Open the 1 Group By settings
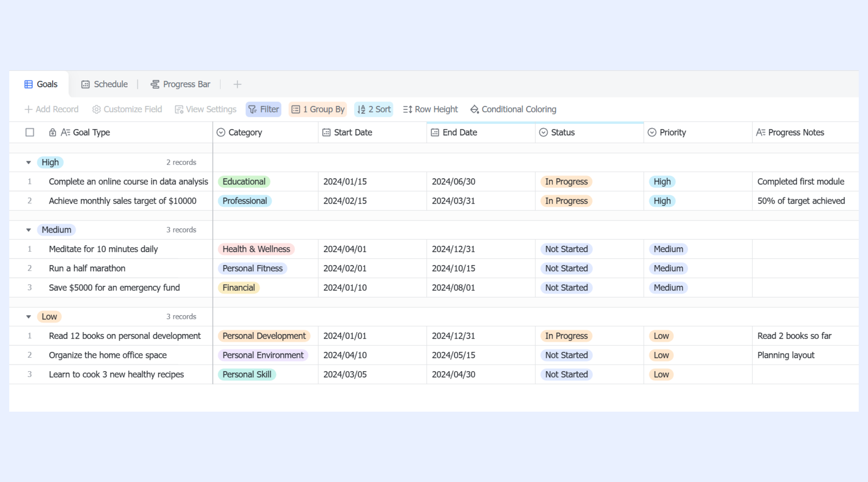The image size is (868, 482). pyautogui.click(x=317, y=109)
